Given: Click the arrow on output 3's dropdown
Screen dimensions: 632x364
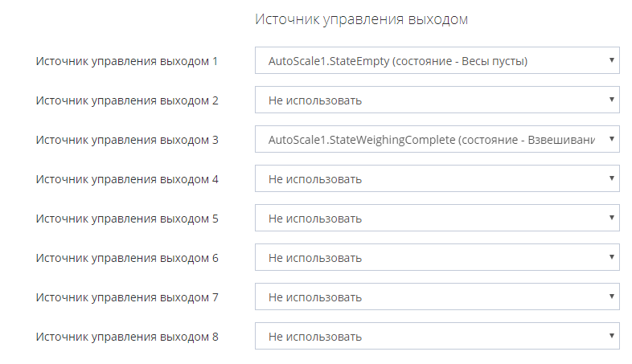Looking at the screenshot, I should click(611, 140).
